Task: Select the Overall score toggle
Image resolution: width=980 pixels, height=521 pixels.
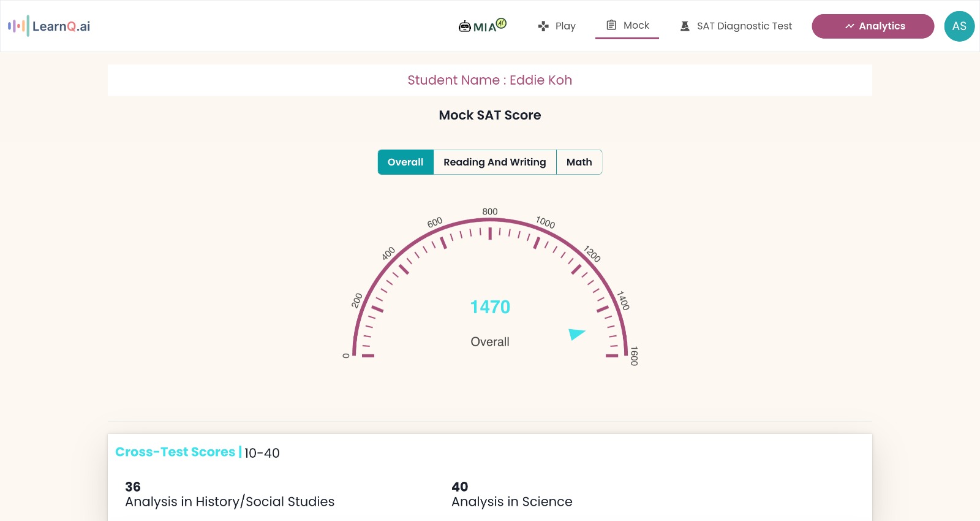Action: (405, 162)
